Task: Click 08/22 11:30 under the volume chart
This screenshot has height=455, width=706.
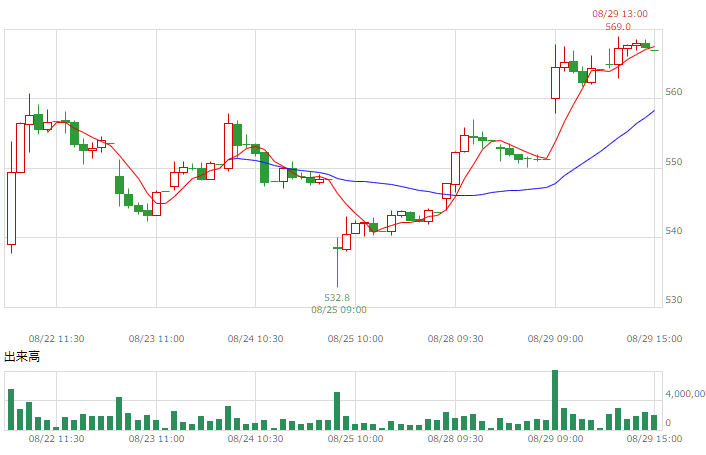Action: (56, 438)
